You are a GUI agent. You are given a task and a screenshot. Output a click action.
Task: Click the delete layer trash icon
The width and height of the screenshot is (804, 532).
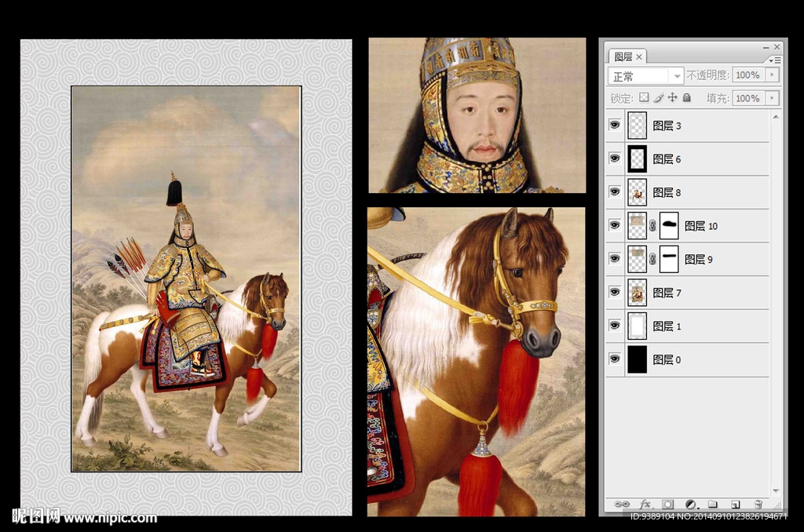[758, 505]
